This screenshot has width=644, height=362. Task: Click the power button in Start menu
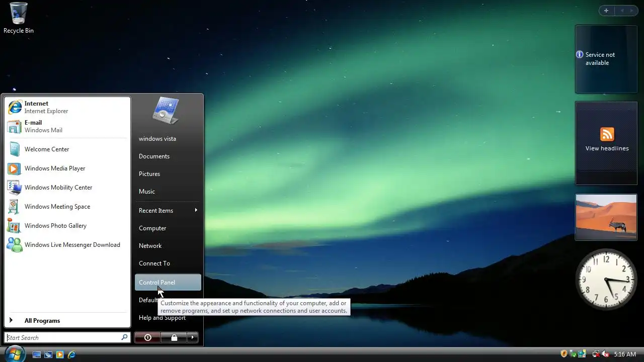pos(148,337)
